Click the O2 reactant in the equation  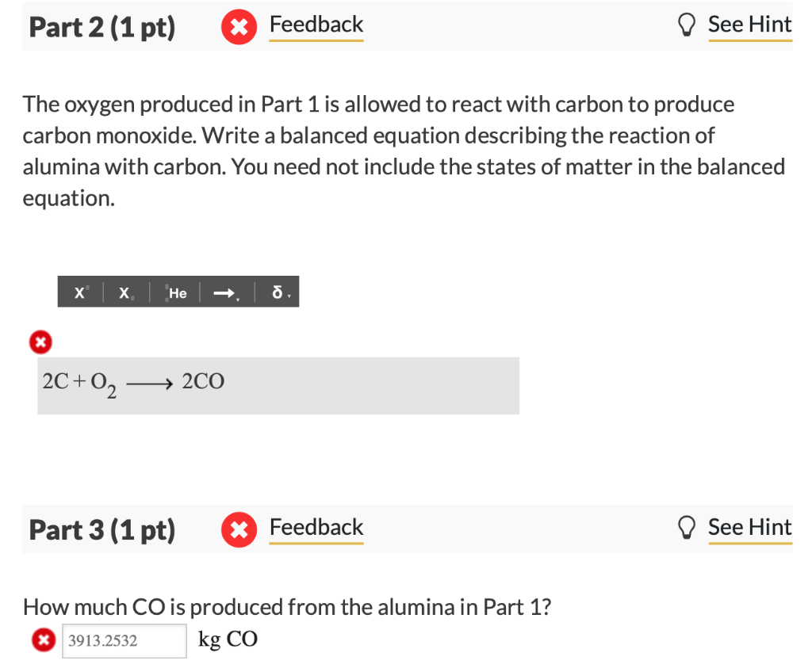[x=103, y=384]
